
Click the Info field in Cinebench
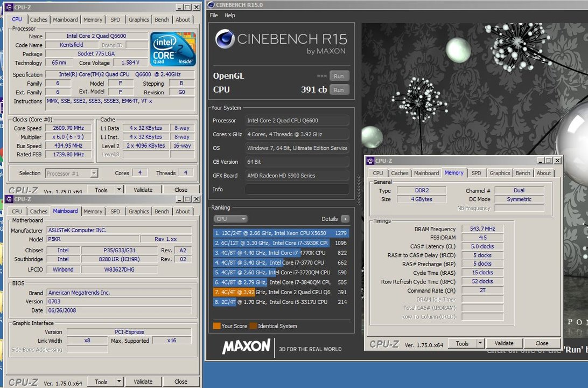click(x=297, y=189)
